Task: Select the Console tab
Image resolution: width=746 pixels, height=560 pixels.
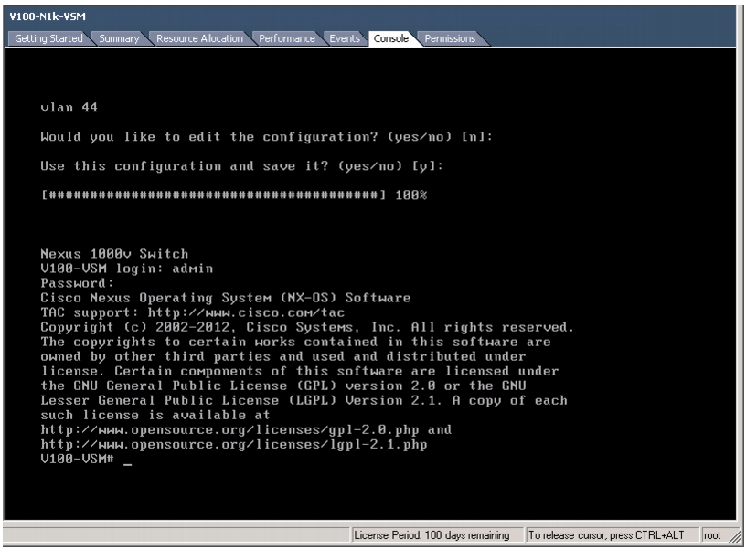Action: tap(391, 38)
